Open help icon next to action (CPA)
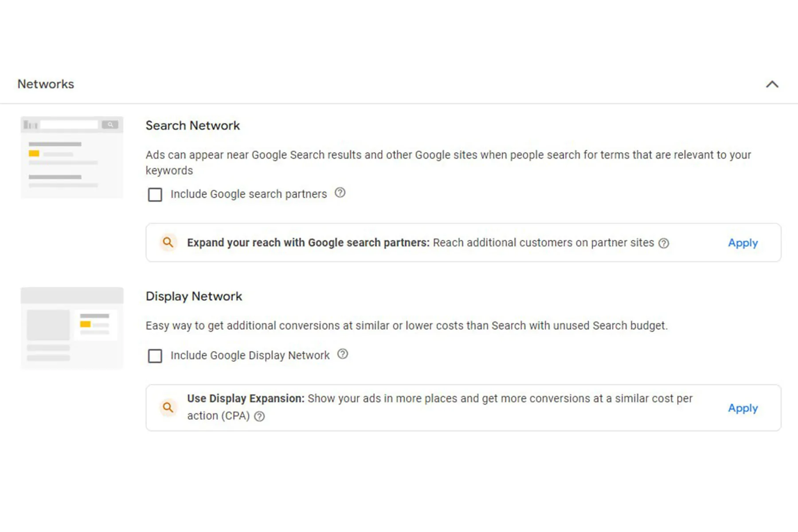This screenshot has width=798, height=532. tap(259, 416)
